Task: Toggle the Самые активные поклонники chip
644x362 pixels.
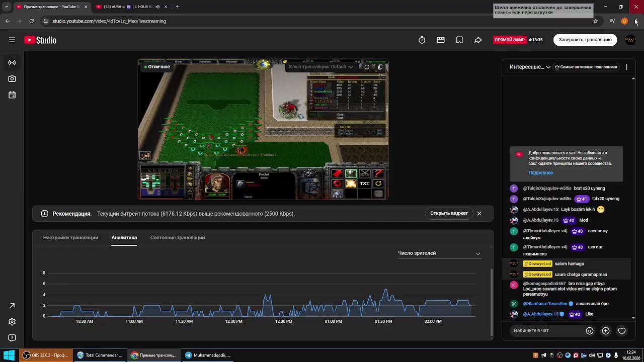Action: tap(586, 67)
